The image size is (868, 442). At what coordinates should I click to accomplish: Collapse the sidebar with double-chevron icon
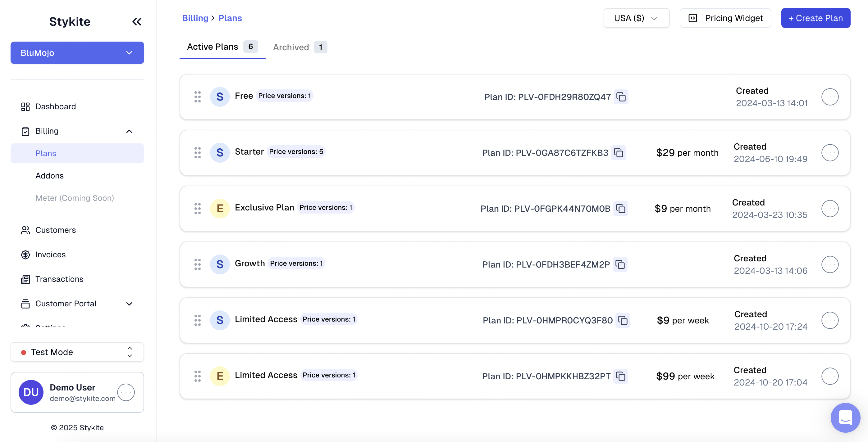pyautogui.click(x=136, y=22)
